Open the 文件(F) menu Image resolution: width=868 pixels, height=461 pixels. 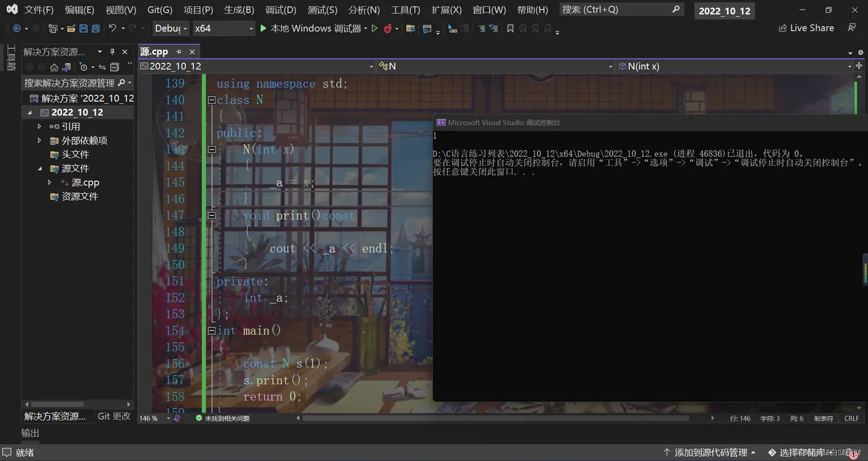[x=39, y=10]
